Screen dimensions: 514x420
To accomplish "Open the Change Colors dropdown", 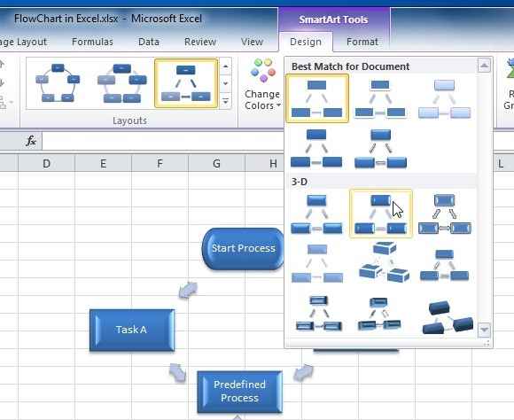I will [x=262, y=100].
